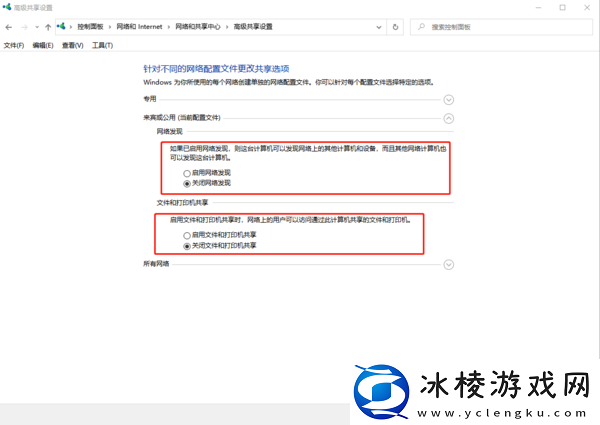Click the Back navigation arrow
The width and height of the screenshot is (600, 425).
[x=9, y=27]
